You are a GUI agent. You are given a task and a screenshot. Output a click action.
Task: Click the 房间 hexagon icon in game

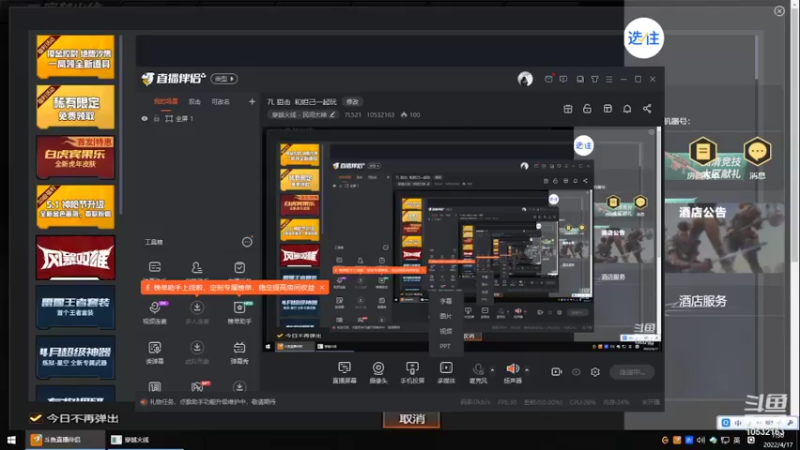click(703, 152)
